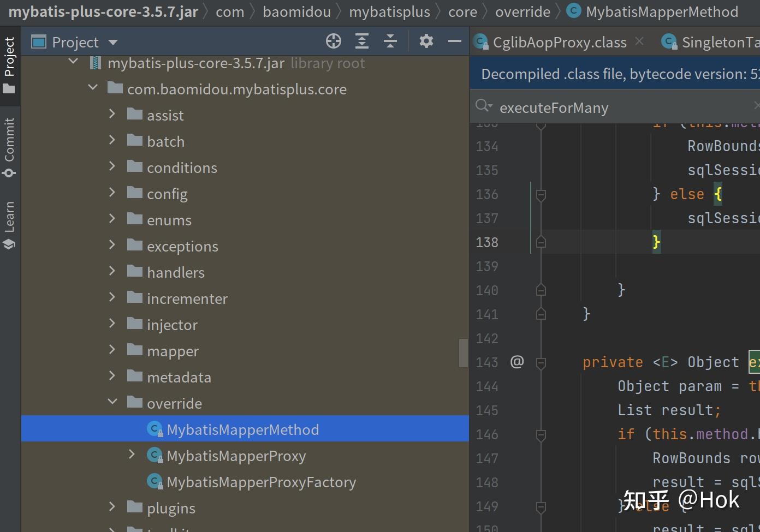Toggle folding for the else block at line 138
760x532 pixels.
[541, 242]
